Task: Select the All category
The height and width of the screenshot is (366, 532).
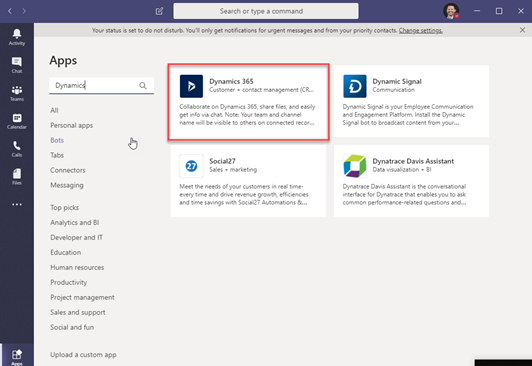Action: pyautogui.click(x=54, y=110)
